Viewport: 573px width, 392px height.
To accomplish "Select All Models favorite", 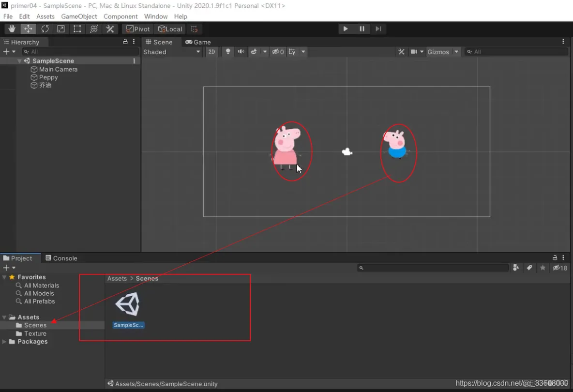I will click(x=39, y=293).
